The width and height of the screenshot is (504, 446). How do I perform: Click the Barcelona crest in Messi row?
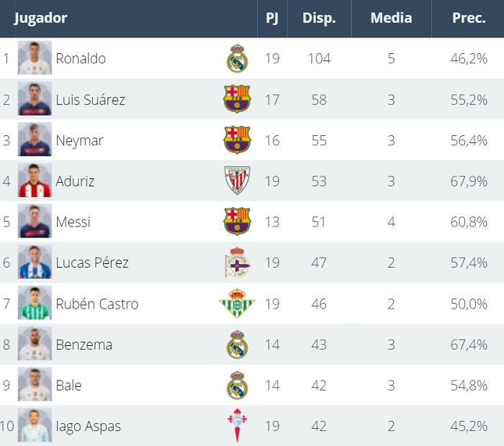pyautogui.click(x=237, y=222)
